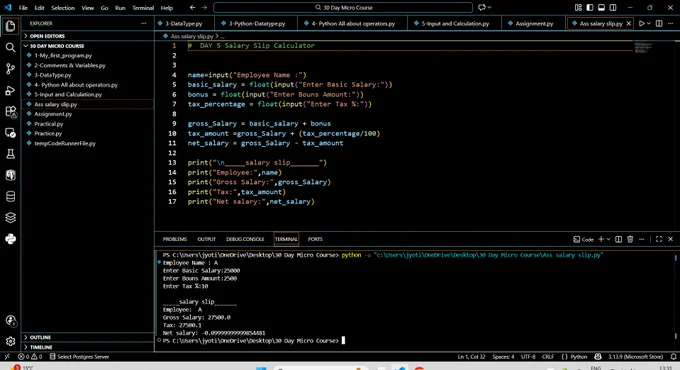This screenshot has width=680, height=370.
Task: Open the Explorer view in activity bar
Action: click(10, 26)
